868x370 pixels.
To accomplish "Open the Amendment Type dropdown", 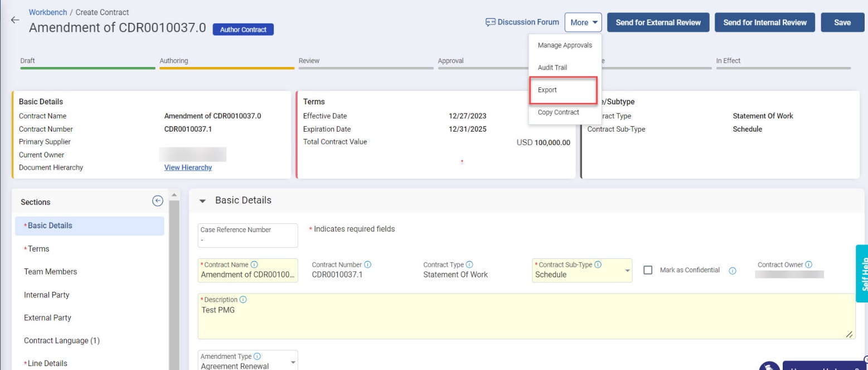I will coord(293,363).
